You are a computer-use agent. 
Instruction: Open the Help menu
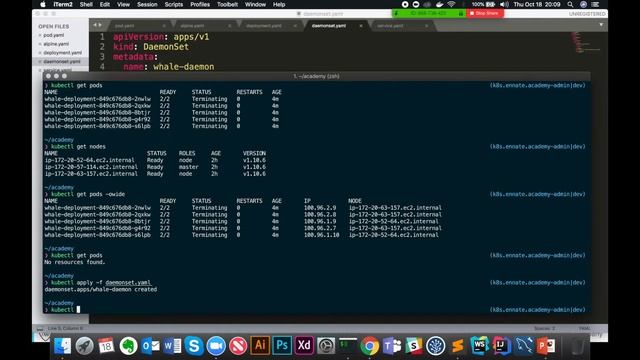(x=279, y=4)
